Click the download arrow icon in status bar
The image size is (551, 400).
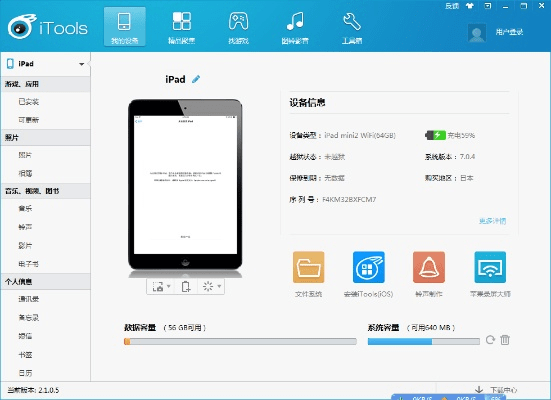[479, 389]
